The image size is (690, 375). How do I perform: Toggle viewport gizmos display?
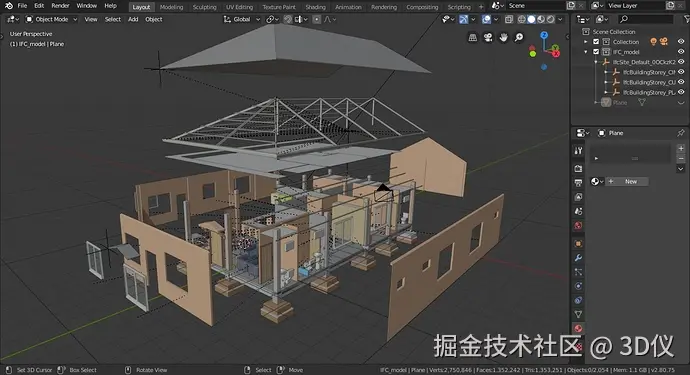[463, 19]
